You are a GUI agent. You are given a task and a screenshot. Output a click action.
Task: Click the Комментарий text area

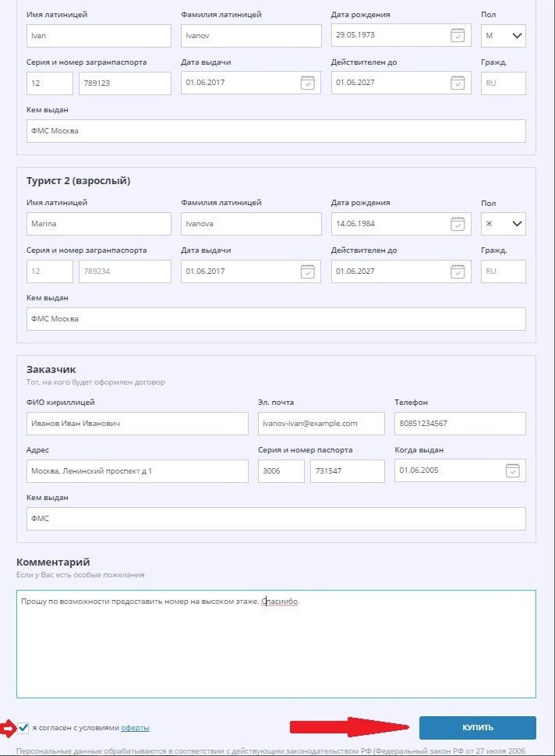point(276,644)
